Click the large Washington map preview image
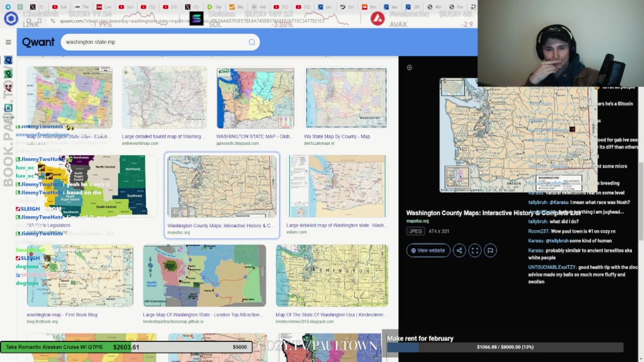 pos(518,136)
